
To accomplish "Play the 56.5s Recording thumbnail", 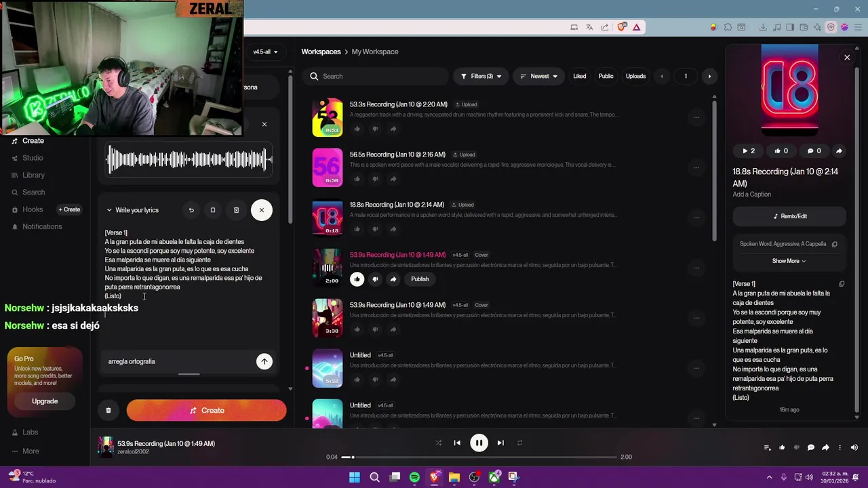I will tap(328, 167).
